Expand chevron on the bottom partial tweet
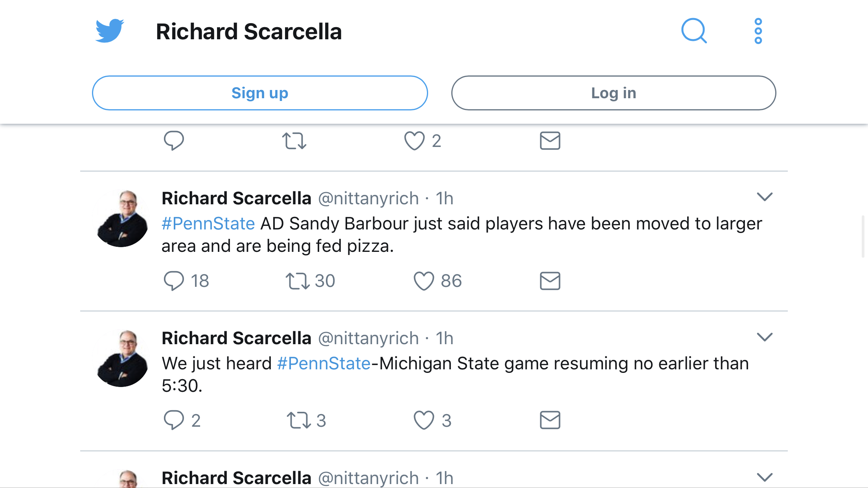This screenshot has height=488, width=868. 765,477
